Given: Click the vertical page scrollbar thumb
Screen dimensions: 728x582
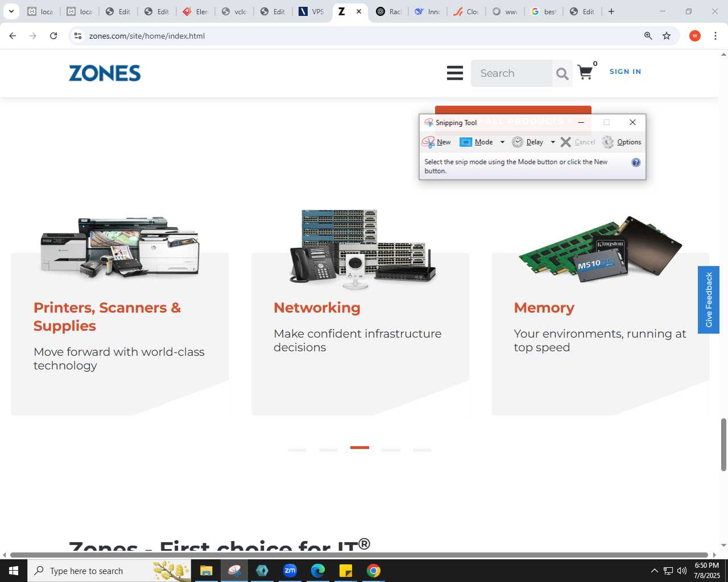Looking at the screenshot, I should [723, 444].
